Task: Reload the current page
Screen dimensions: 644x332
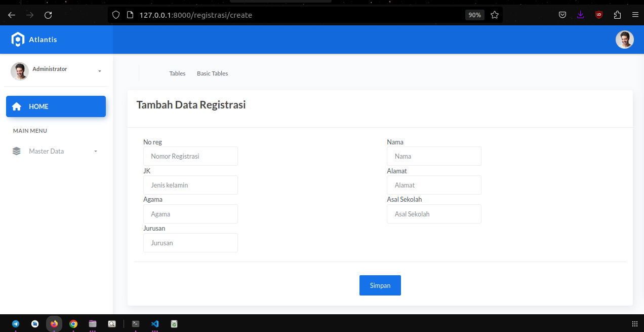Action: [x=48, y=15]
